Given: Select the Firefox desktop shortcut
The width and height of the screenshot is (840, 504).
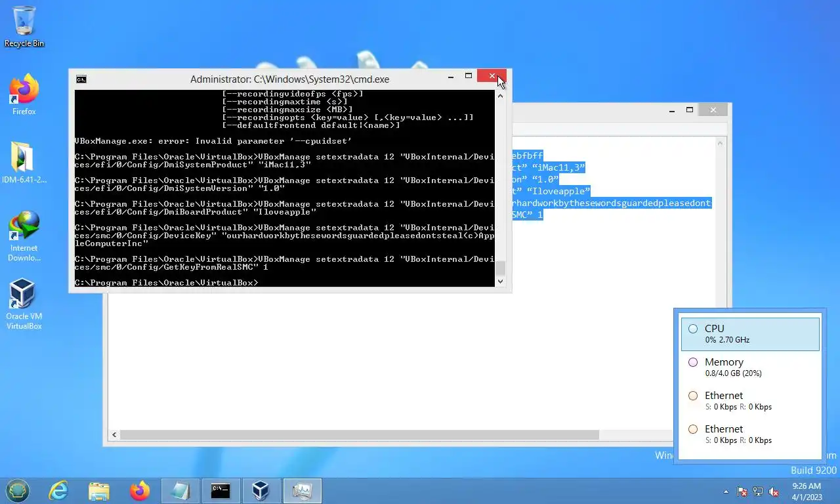Looking at the screenshot, I should [24, 95].
